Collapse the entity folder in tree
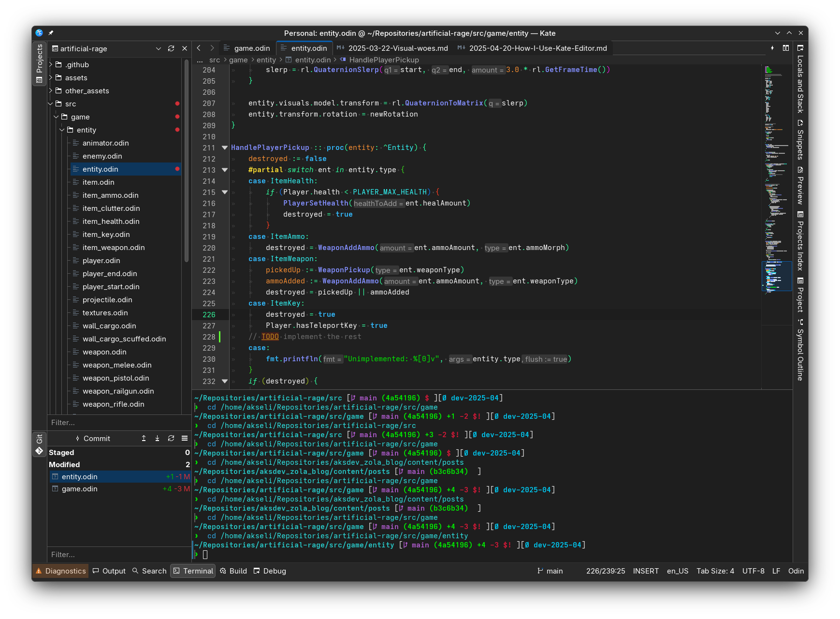840x619 pixels. 62,130
